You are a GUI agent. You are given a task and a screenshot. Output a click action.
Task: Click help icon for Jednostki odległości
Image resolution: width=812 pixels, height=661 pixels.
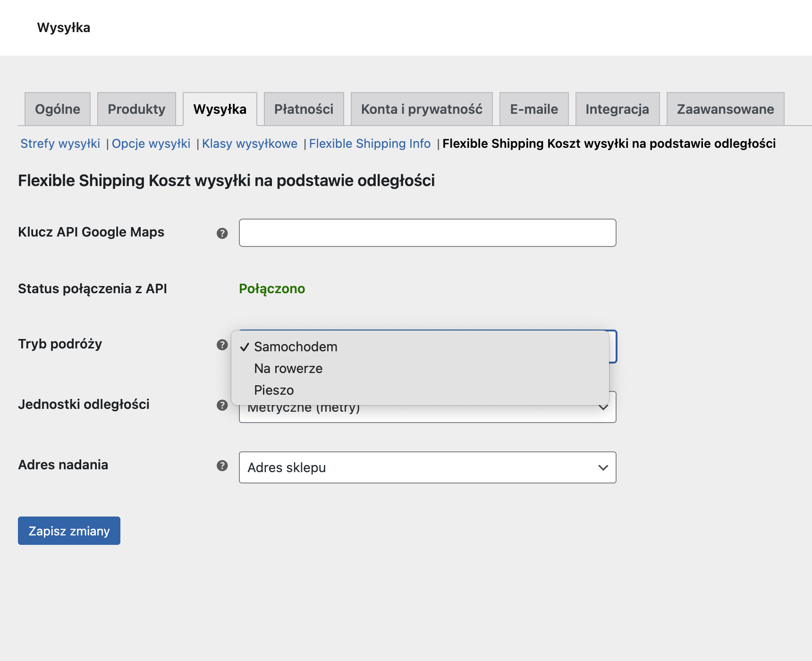click(x=222, y=405)
